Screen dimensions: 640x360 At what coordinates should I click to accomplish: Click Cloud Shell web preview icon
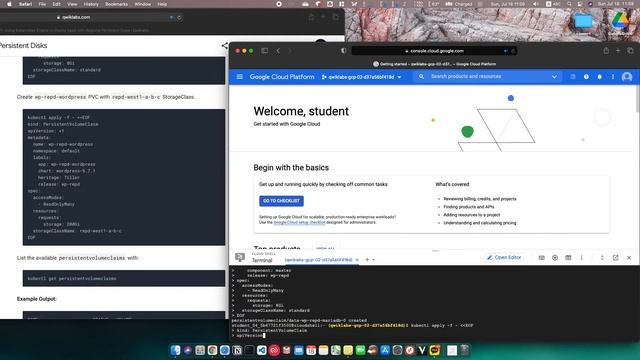tap(568, 258)
